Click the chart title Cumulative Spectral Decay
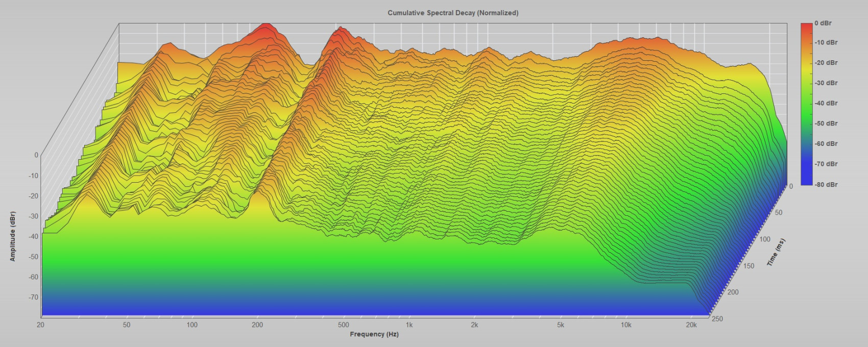 (452, 13)
